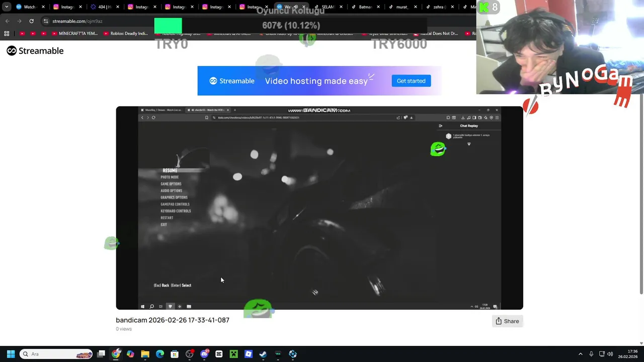Go forward with the browser arrow
The width and height of the screenshot is (644, 362).
[x=19, y=21]
